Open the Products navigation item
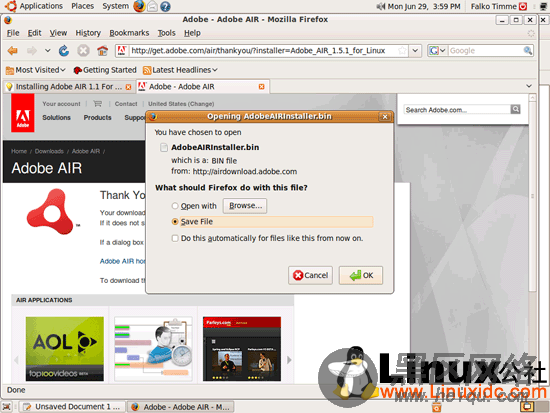This screenshot has height=413, width=550. coord(98,118)
